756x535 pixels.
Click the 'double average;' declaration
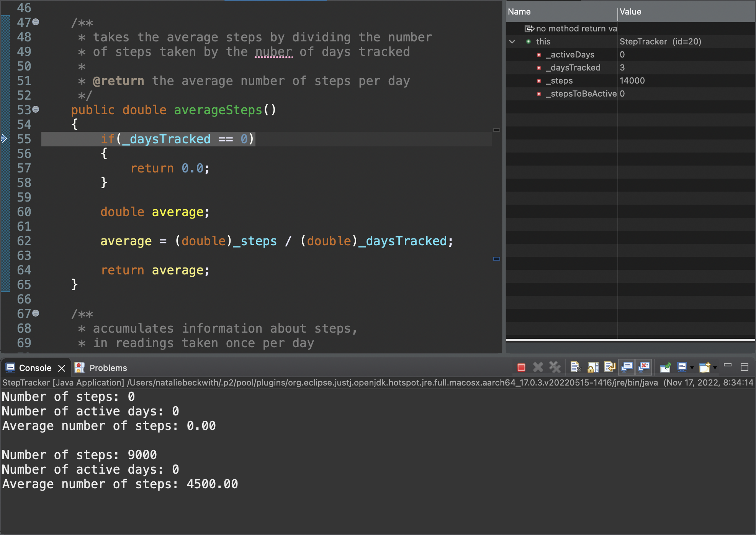[155, 212]
